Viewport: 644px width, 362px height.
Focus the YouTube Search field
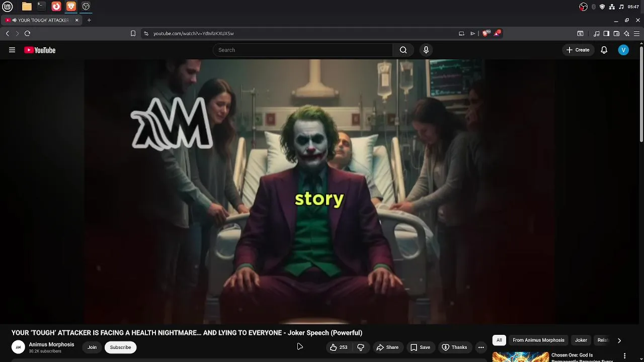pos(303,50)
